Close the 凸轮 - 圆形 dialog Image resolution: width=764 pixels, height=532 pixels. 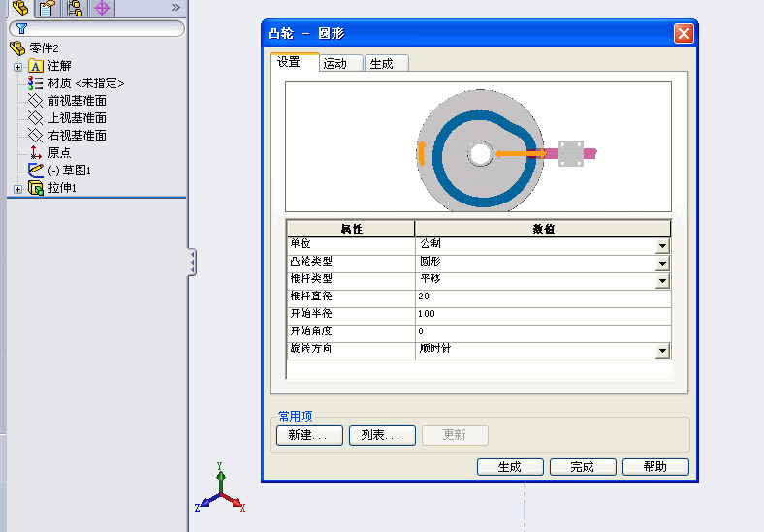pyautogui.click(x=684, y=34)
